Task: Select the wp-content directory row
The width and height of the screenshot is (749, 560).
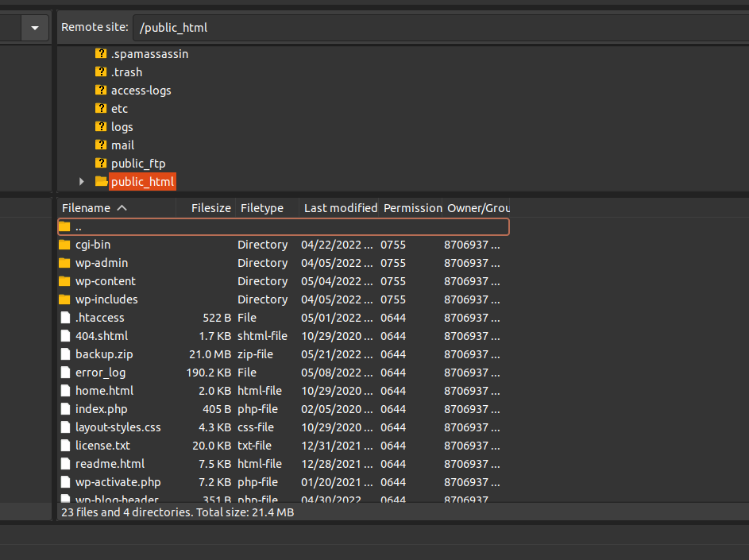Action: point(106,281)
